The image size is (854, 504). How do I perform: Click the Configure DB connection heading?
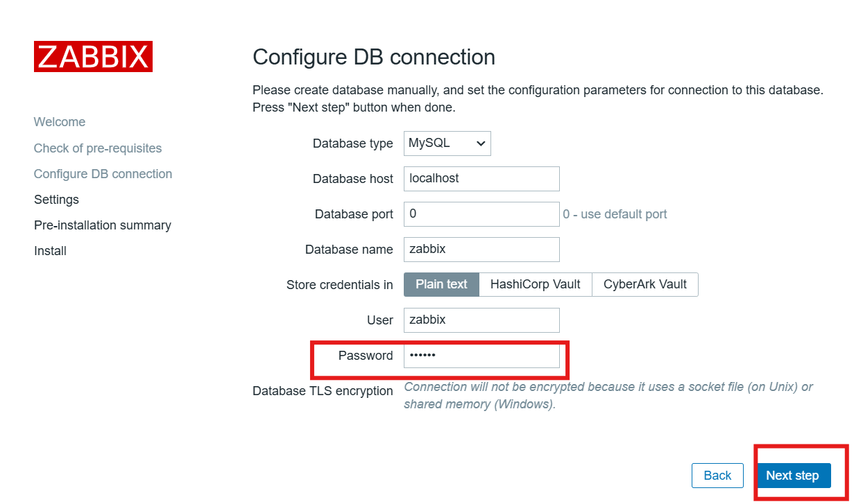(374, 57)
